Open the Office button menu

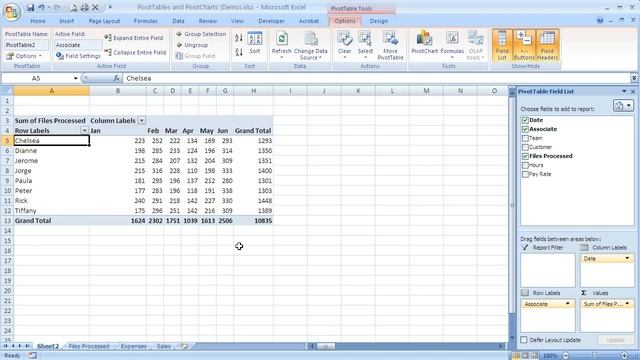click(x=11, y=11)
